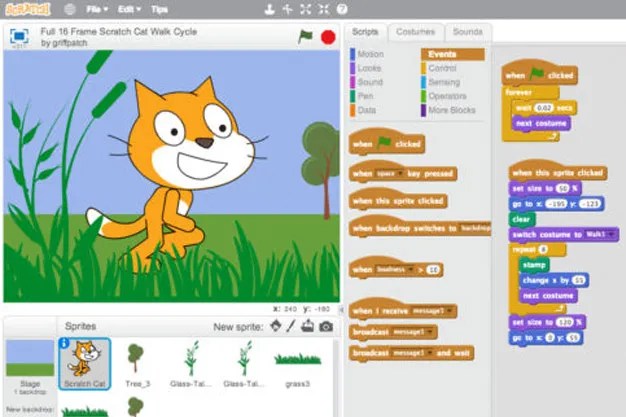Screen dimensions: 626x417
Task: Start project with green flag above stage
Action: click(305, 37)
